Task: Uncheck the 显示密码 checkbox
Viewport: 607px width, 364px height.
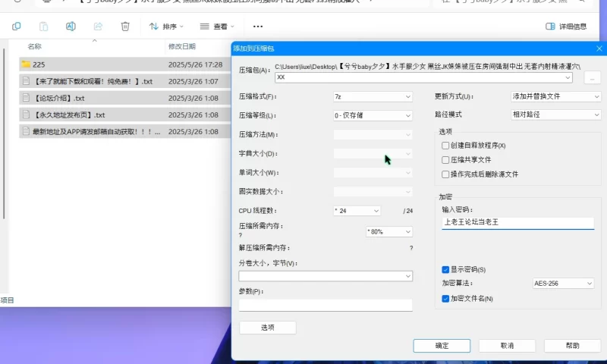Action: pos(445,269)
